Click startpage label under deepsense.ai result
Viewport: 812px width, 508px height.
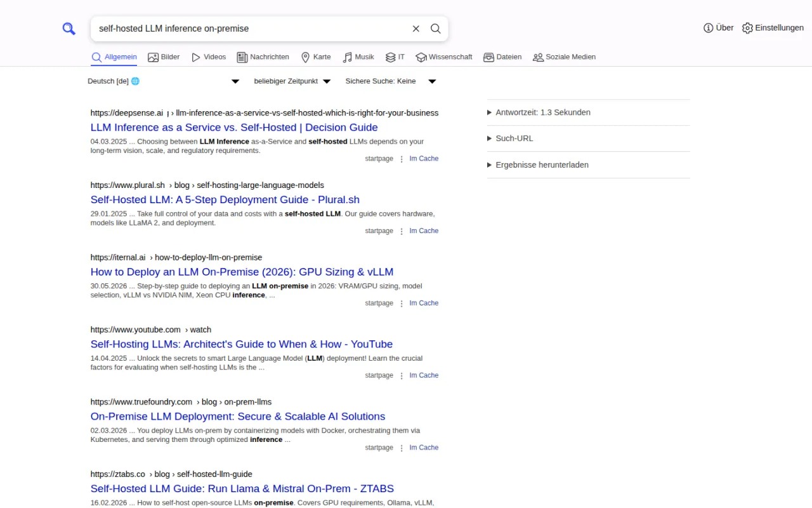click(x=379, y=159)
